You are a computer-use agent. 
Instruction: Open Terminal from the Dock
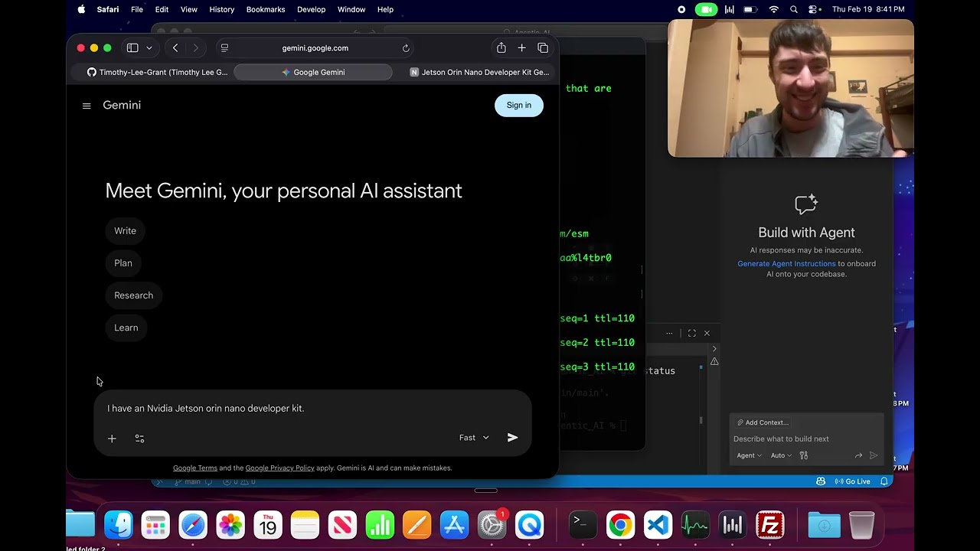pyautogui.click(x=583, y=525)
